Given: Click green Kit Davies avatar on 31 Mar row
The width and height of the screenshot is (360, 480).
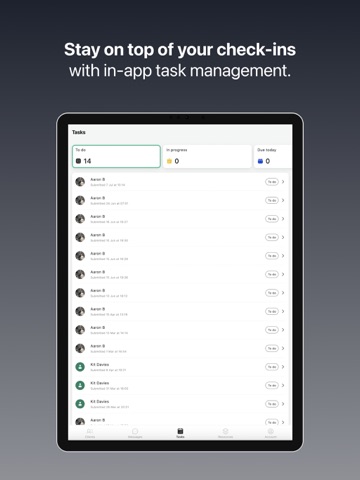Looking at the screenshot, I should click(x=80, y=385).
